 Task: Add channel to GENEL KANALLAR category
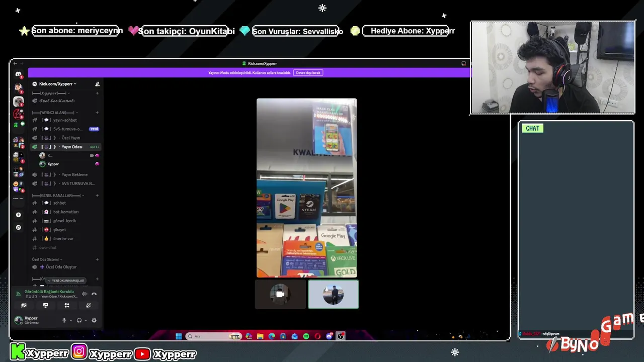pyautogui.click(x=97, y=195)
